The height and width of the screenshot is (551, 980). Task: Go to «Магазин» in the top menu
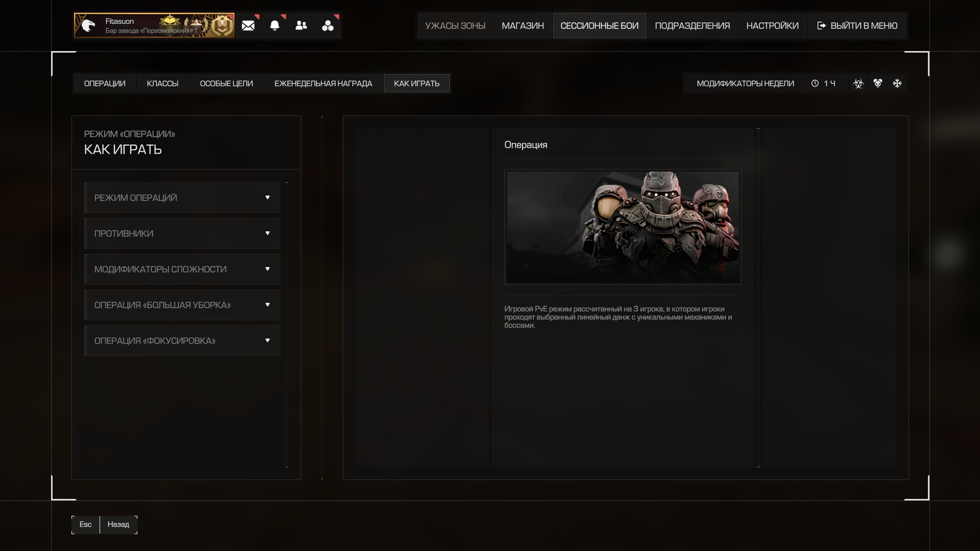pos(522,26)
